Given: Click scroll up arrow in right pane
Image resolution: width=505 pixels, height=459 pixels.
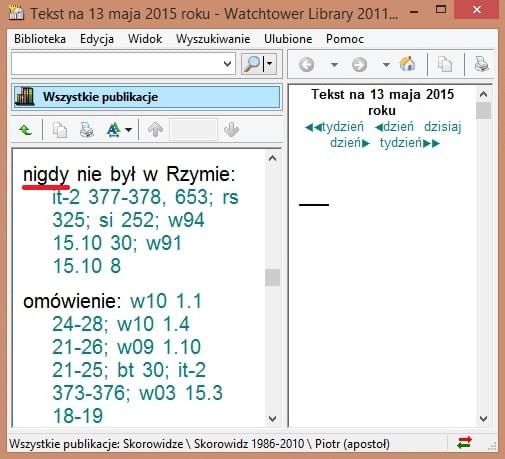Looking at the screenshot, I should (x=483, y=95).
